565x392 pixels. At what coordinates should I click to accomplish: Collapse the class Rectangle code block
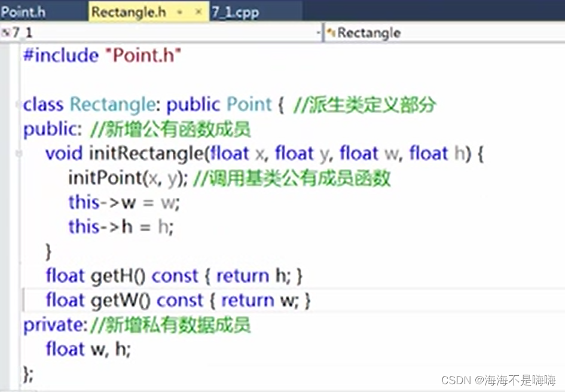[x=18, y=105]
